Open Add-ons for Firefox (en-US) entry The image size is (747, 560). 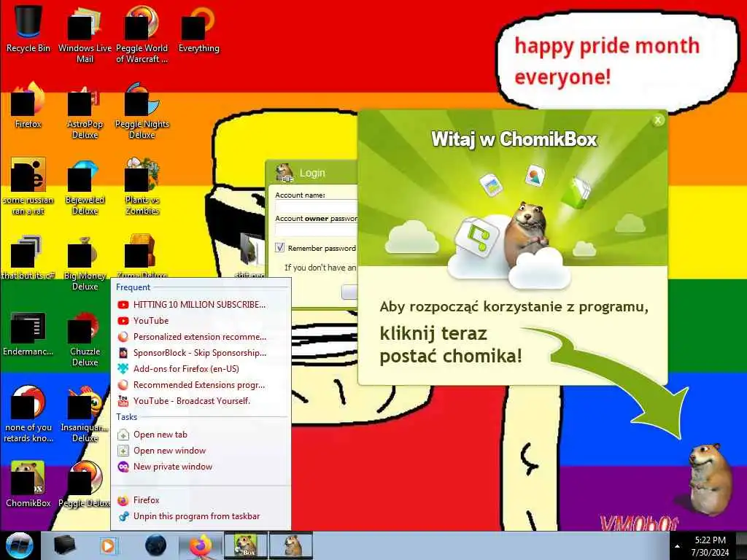point(201,369)
